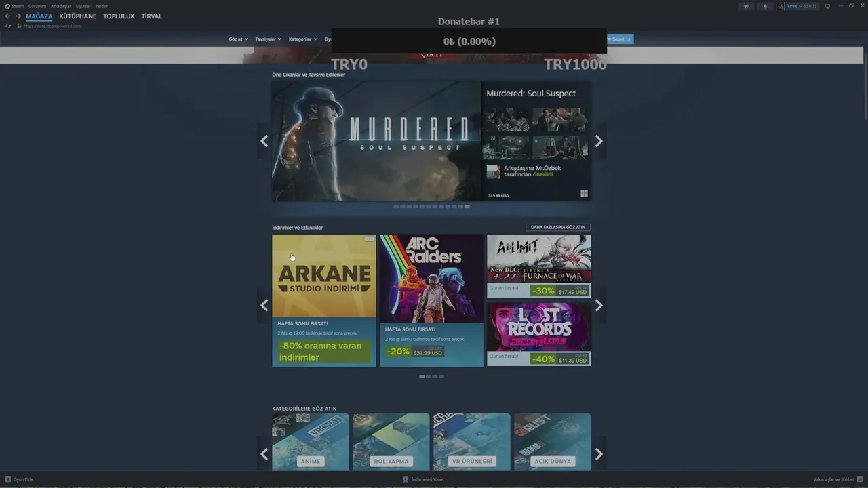868x488 pixels.
Task: Go forward with the right arrow navigation icon
Action: (x=18, y=16)
